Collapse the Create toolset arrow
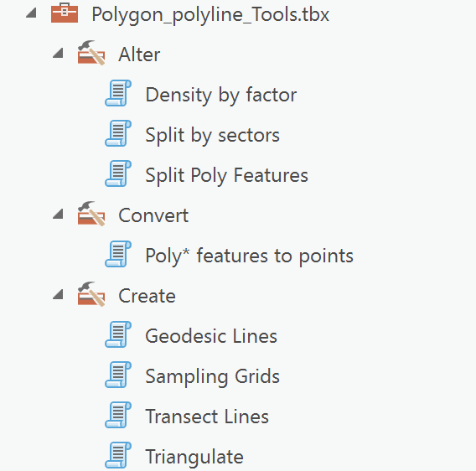This screenshot has width=476, height=471. coord(58,294)
